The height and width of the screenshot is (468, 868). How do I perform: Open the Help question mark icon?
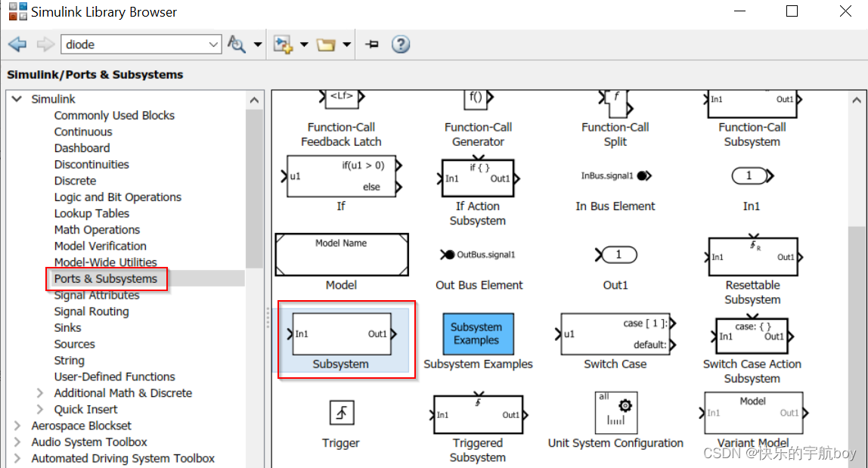click(401, 44)
